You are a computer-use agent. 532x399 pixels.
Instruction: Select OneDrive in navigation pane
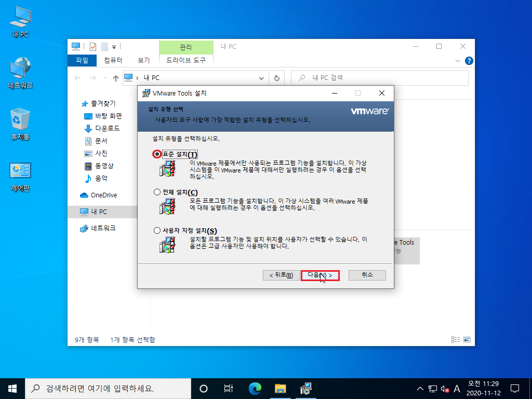98,195
